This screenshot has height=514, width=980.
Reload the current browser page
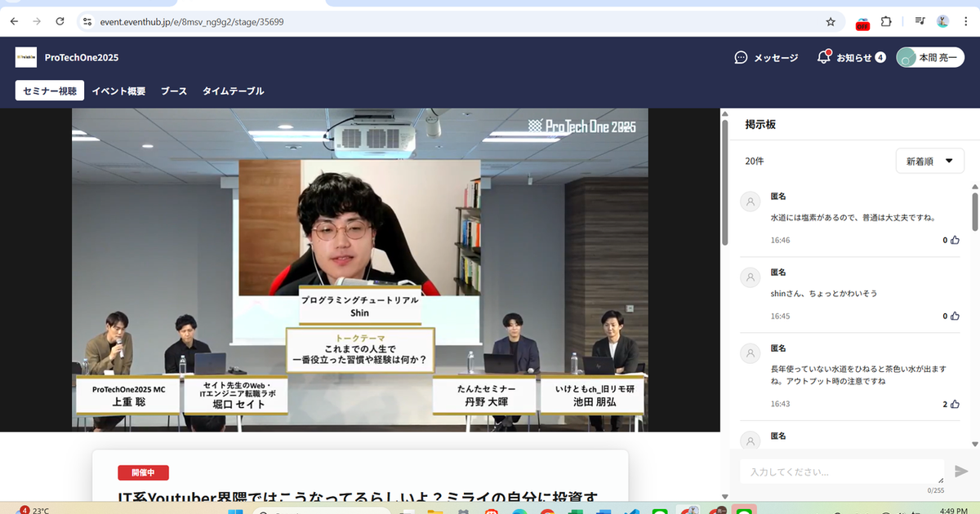(x=60, y=22)
